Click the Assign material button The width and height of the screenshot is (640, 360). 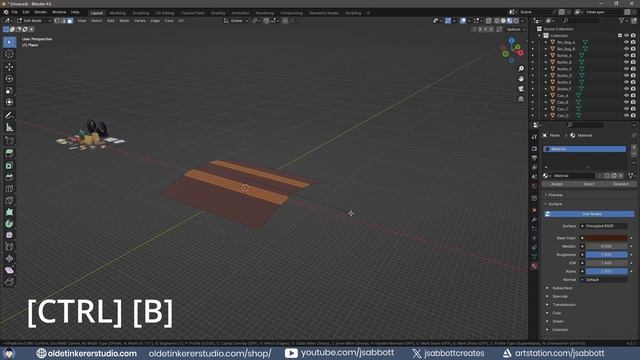[x=557, y=184]
